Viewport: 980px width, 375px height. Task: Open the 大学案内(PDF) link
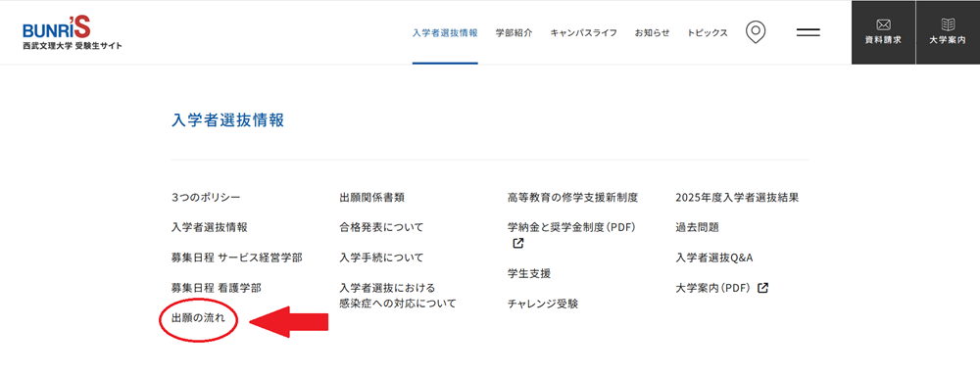pos(714,288)
